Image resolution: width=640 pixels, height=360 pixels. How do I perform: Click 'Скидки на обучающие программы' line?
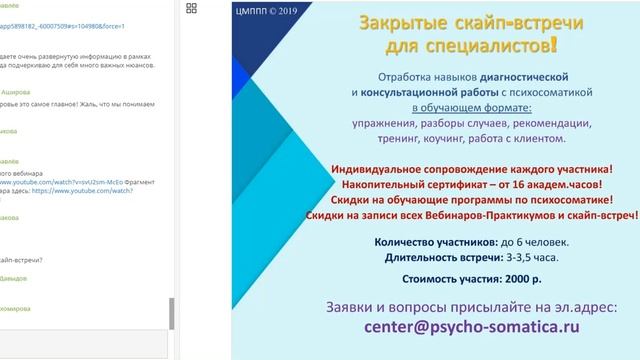(x=472, y=200)
